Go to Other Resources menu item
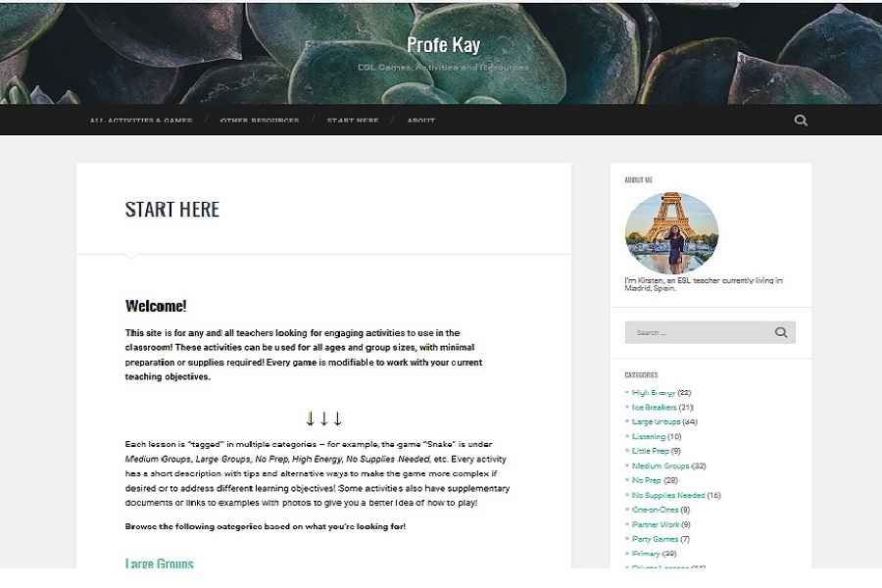882x588 pixels. pyautogui.click(x=260, y=121)
